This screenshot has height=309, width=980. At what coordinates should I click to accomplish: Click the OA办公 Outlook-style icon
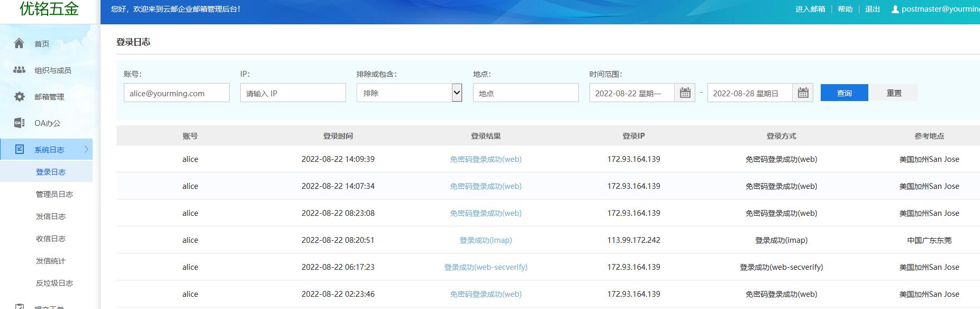(x=19, y=123)
